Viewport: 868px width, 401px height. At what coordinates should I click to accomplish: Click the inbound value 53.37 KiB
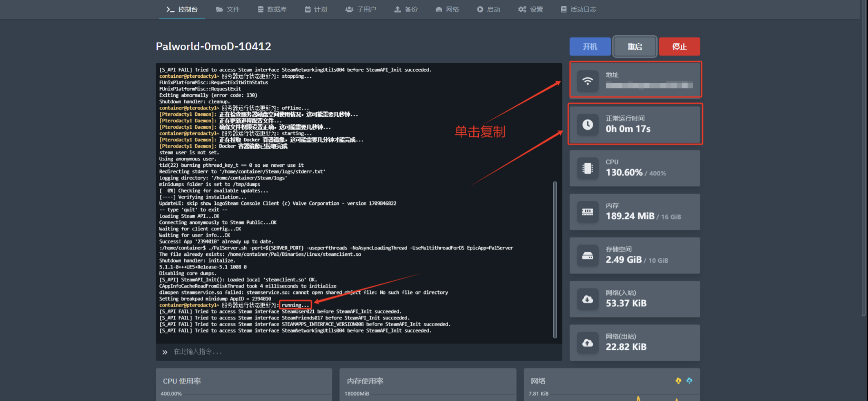click(626, 303)
